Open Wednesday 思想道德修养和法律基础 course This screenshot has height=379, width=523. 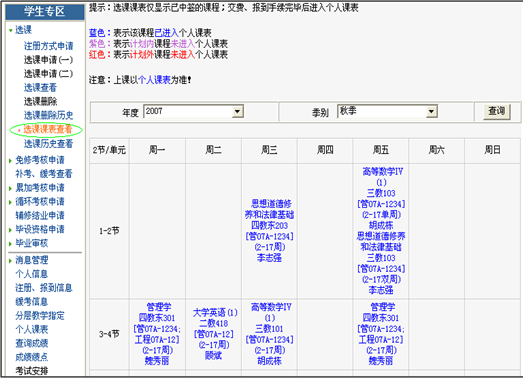(269, 231)
